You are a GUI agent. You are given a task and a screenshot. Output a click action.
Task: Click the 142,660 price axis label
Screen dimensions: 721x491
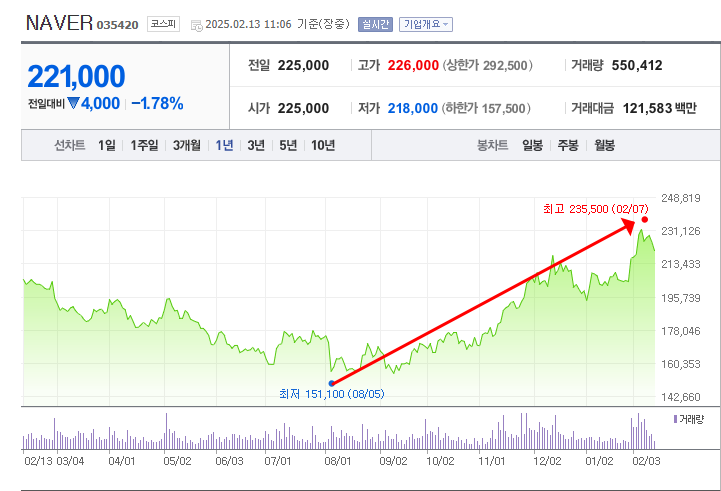coord(681,397)
